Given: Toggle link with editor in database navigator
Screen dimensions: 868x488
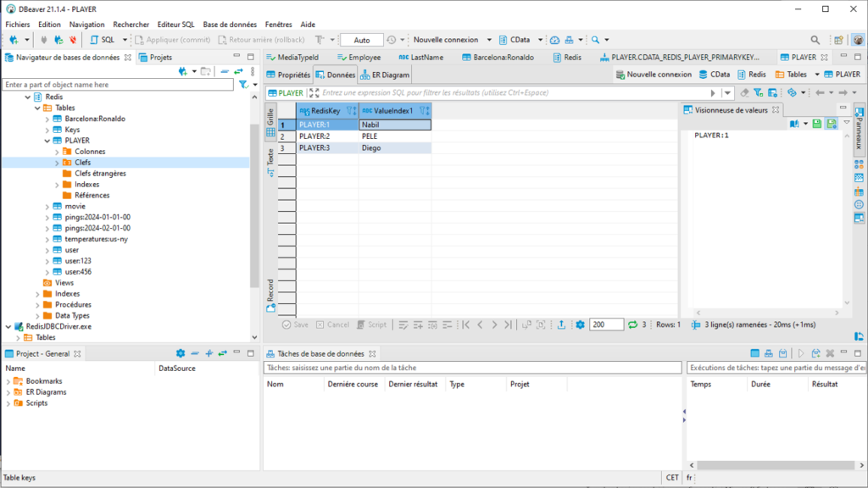Looking at the screenshot, I should (238, 71).
